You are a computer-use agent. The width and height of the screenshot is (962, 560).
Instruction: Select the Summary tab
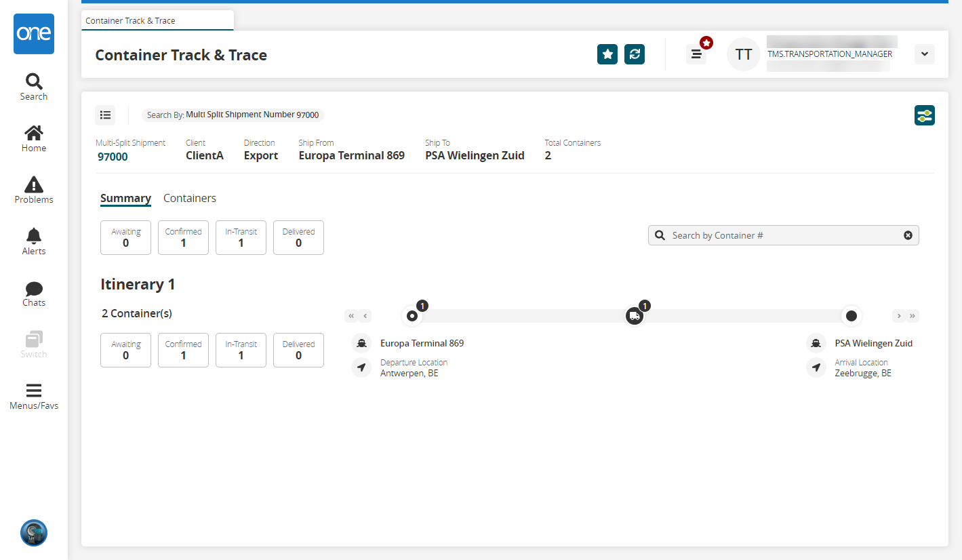[x=125, y=198]
